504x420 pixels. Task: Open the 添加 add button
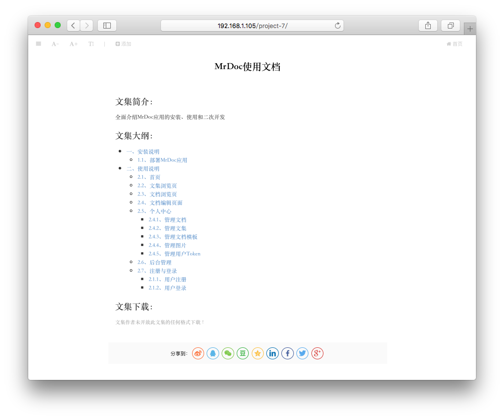point(123,44)
